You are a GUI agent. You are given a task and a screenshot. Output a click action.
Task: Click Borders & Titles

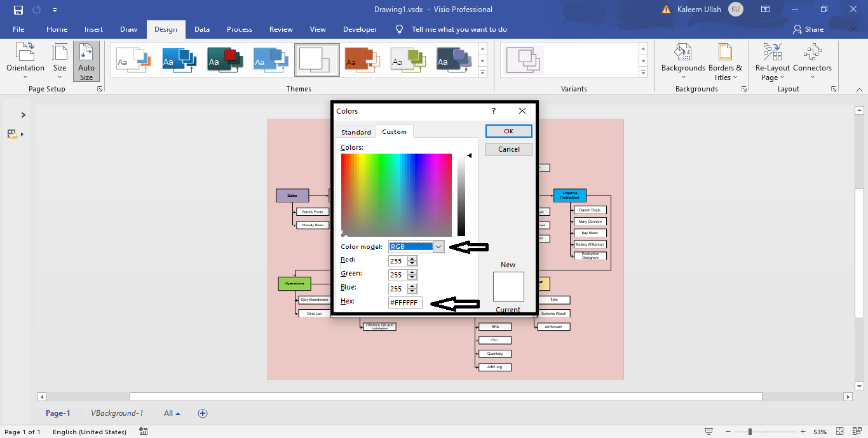[724, 60]
